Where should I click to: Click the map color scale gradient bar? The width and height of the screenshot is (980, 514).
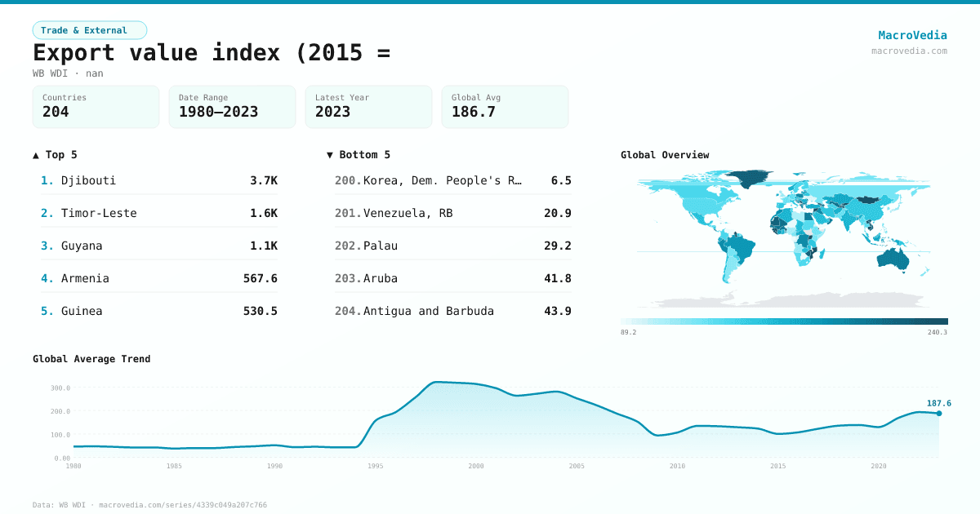784,321
